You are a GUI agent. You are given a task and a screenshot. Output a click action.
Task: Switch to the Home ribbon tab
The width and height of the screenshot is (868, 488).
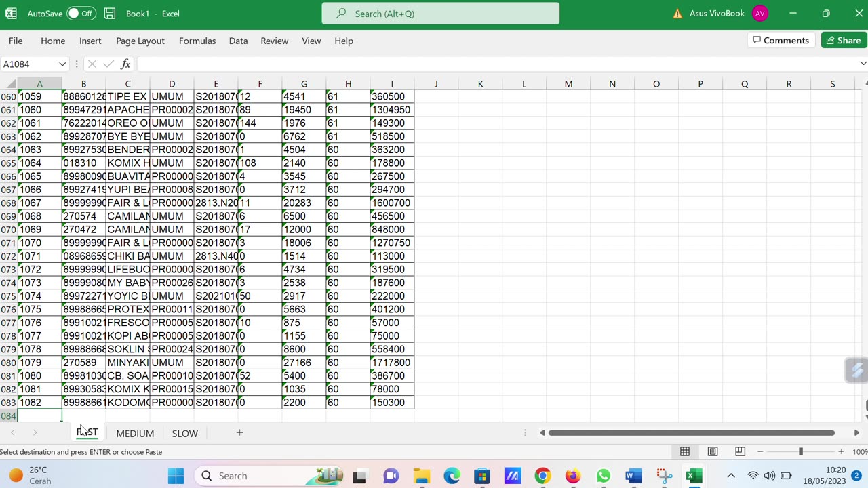[x=53, y=41]
